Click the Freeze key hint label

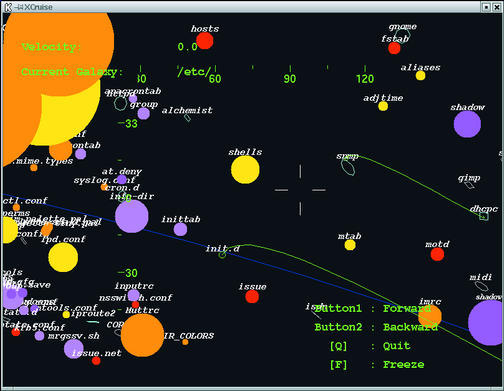coord(377,364)
